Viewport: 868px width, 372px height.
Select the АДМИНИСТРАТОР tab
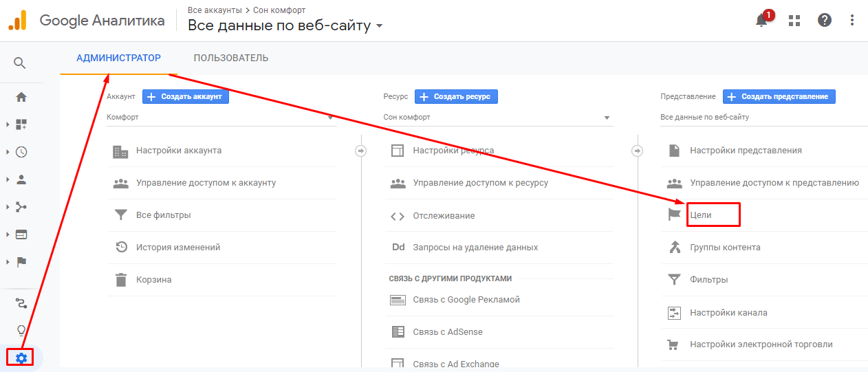pyautogui.click(x=118, y=58)
